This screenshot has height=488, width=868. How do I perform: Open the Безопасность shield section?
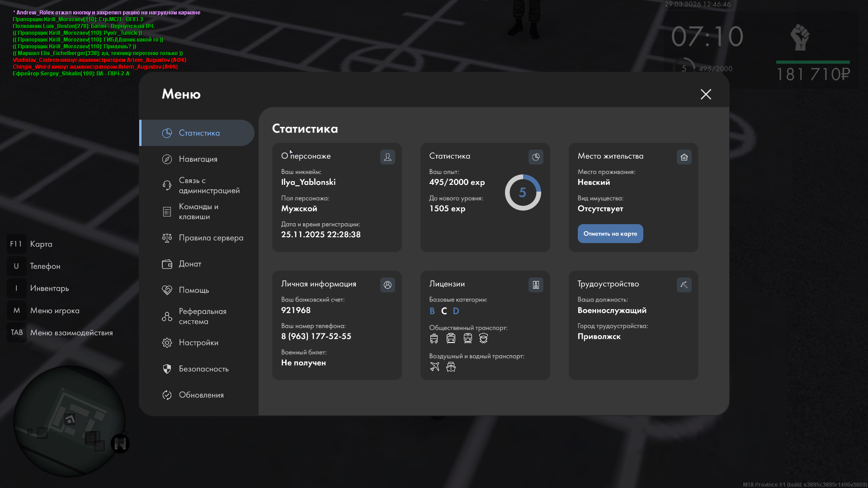coord(203,369)
